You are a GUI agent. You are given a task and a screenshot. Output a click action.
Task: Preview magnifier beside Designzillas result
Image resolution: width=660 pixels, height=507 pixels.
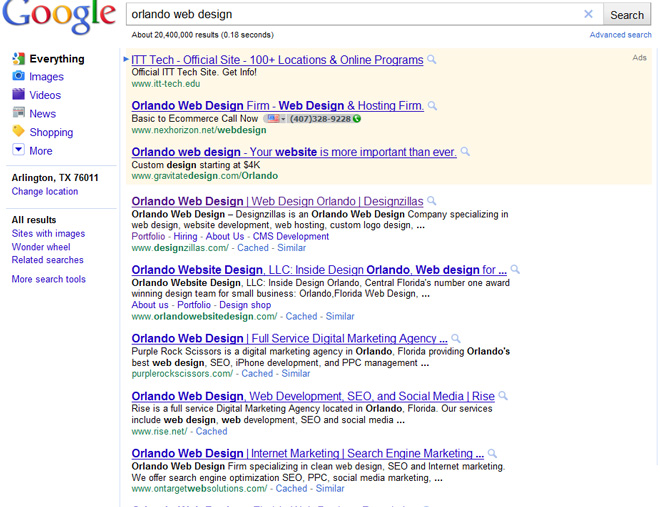pyautogui.click(x=431, y=201)
